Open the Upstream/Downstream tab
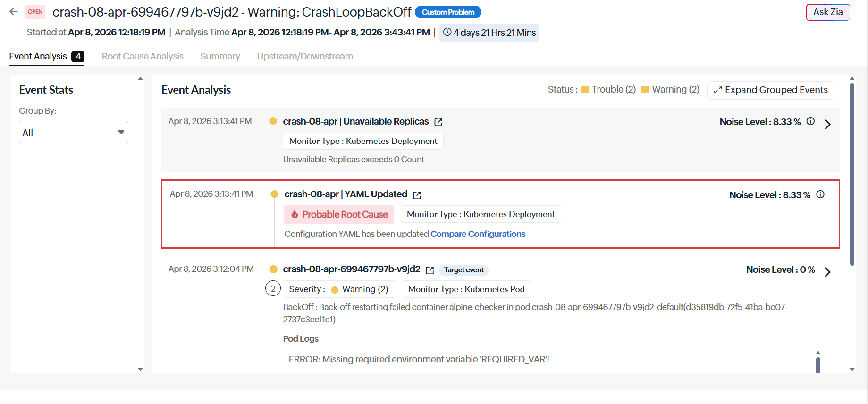868x404 pixels. coord(305,56)
